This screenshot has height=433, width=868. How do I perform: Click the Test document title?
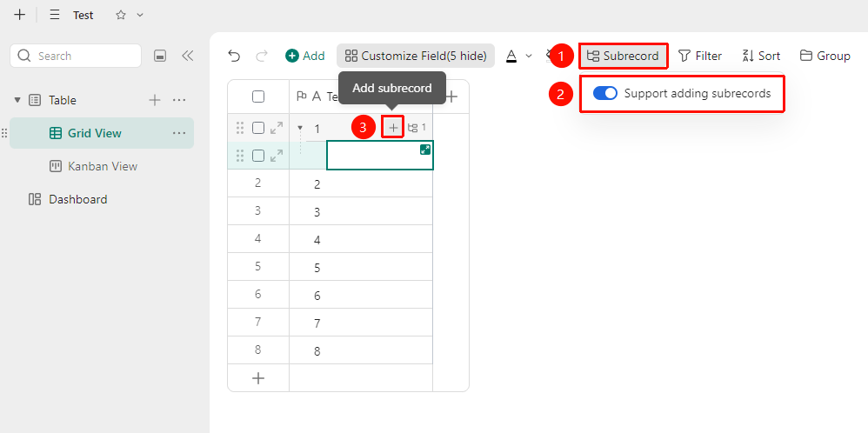coord(83,15)
